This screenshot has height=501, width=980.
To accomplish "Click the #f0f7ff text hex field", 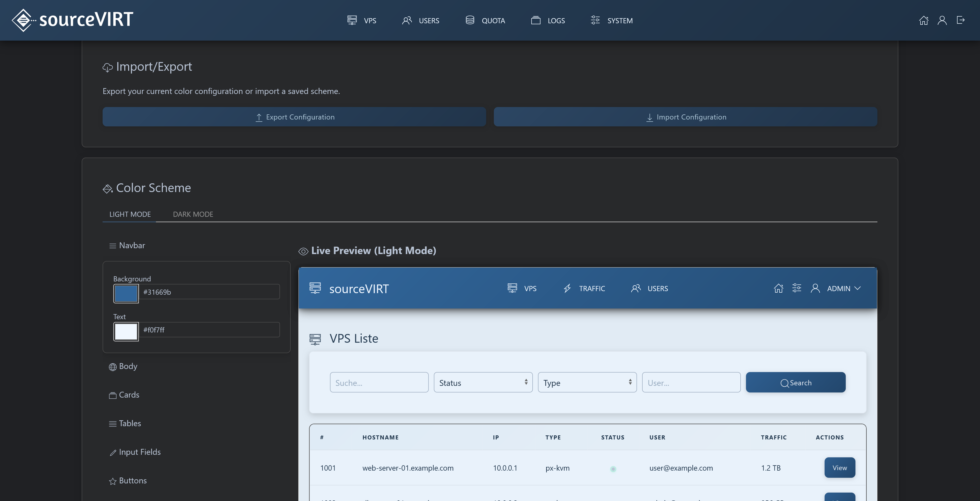I will coord(210,330).
